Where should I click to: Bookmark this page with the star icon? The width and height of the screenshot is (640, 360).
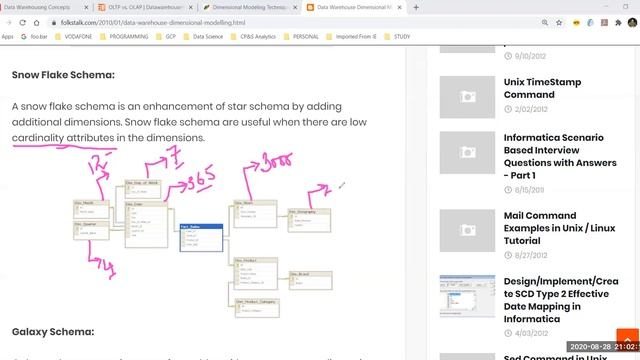click(559, 22)
